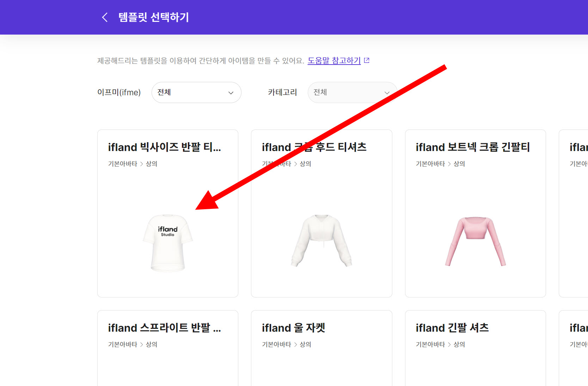
Task: Choose the ifland 크롭 후드 티셔츠 title
Action: [314, 147]
